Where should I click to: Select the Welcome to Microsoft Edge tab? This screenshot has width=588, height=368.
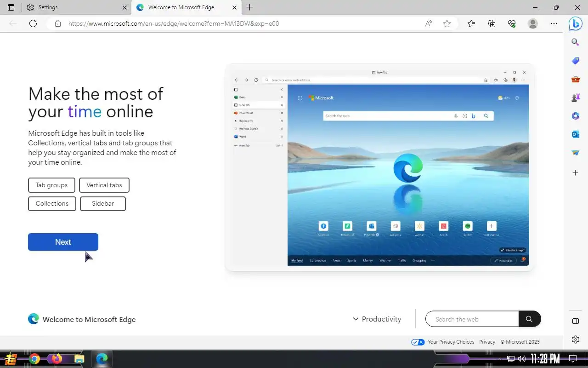187,7
